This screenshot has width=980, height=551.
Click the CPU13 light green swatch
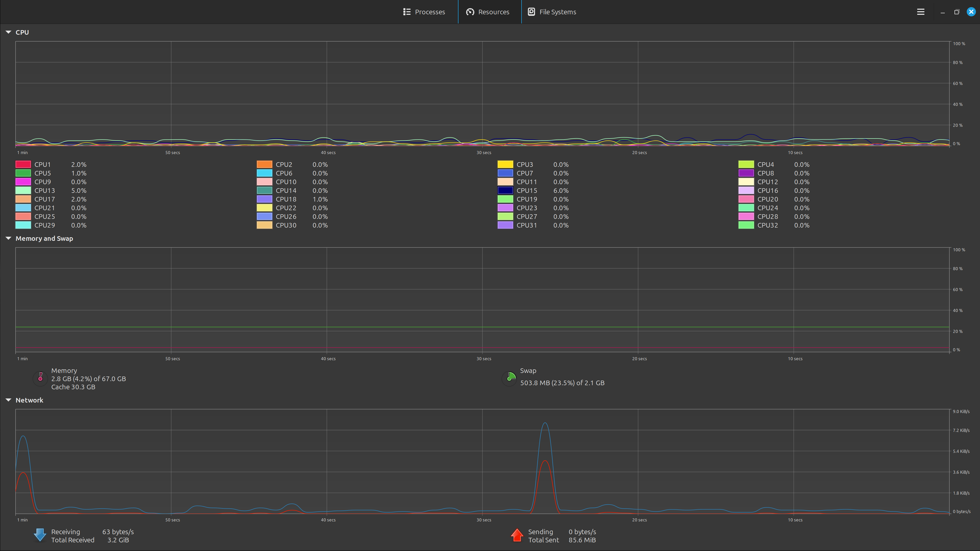[x=23, y=191]
